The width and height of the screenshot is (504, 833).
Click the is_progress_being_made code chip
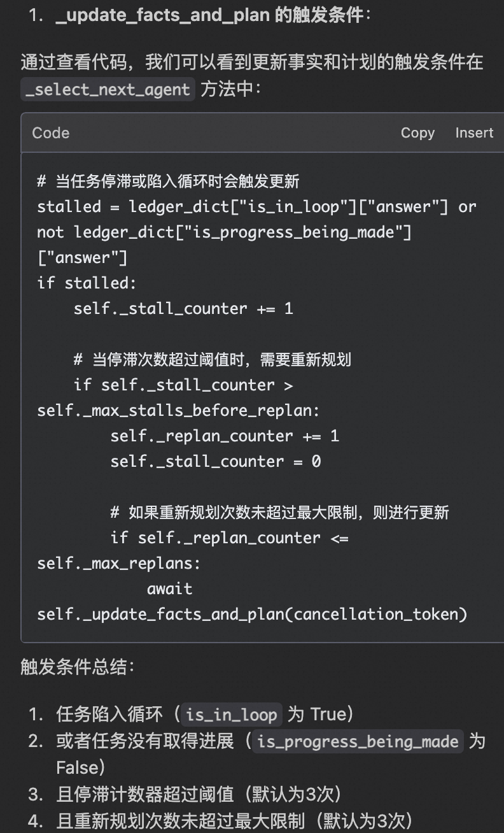357,741
